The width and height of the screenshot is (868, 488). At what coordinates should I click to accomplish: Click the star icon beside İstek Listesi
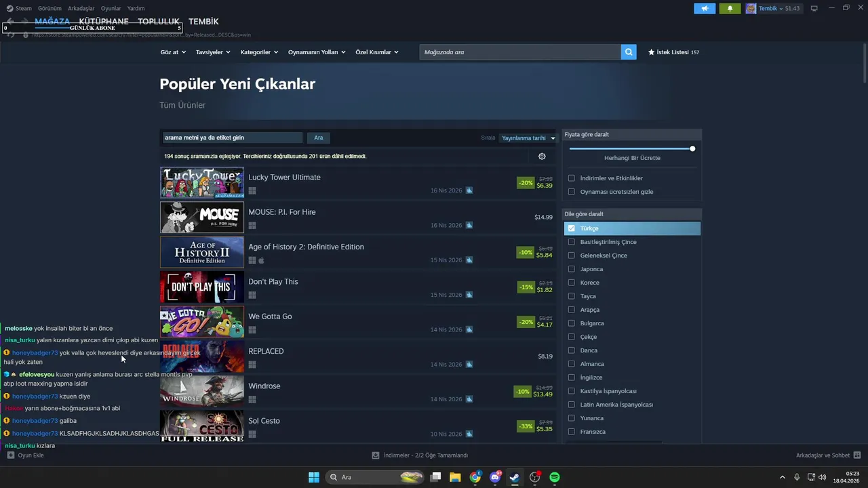(651, 52)
